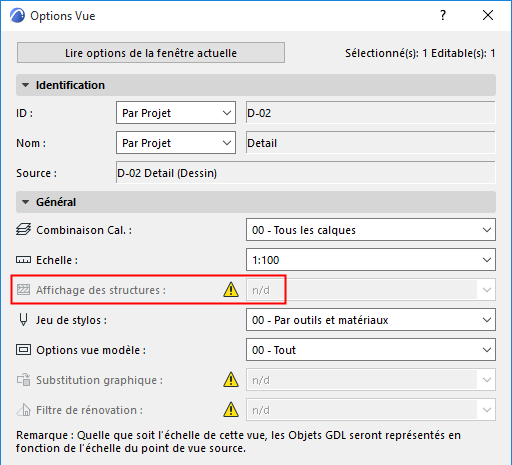Click the ArchiCAD logo in title bar
This screenshot has height=465, width=512.
[17, 15]
